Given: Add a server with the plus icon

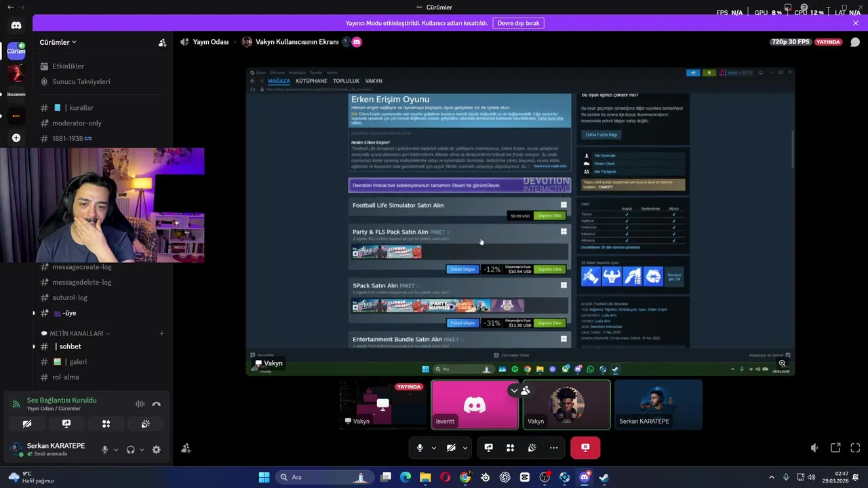Looking at the screenshot, I should (x=16, y=138).
